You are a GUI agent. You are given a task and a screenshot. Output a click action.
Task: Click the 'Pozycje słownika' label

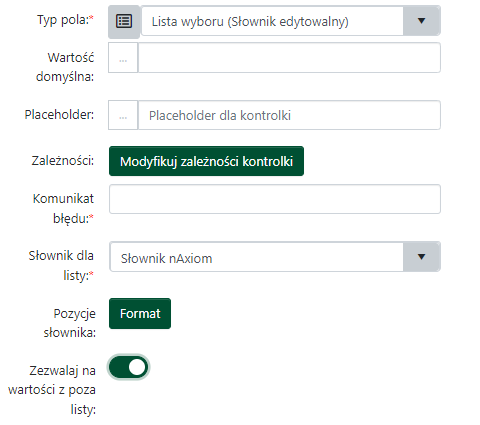(x=70, y=323)
